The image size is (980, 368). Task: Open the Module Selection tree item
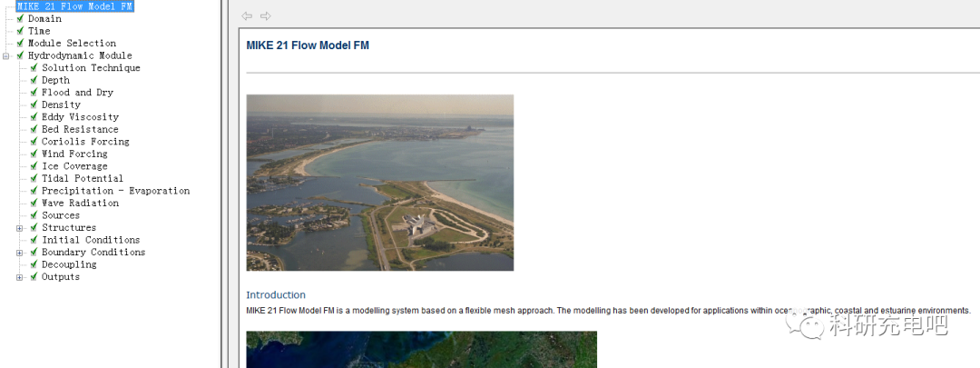73,44
